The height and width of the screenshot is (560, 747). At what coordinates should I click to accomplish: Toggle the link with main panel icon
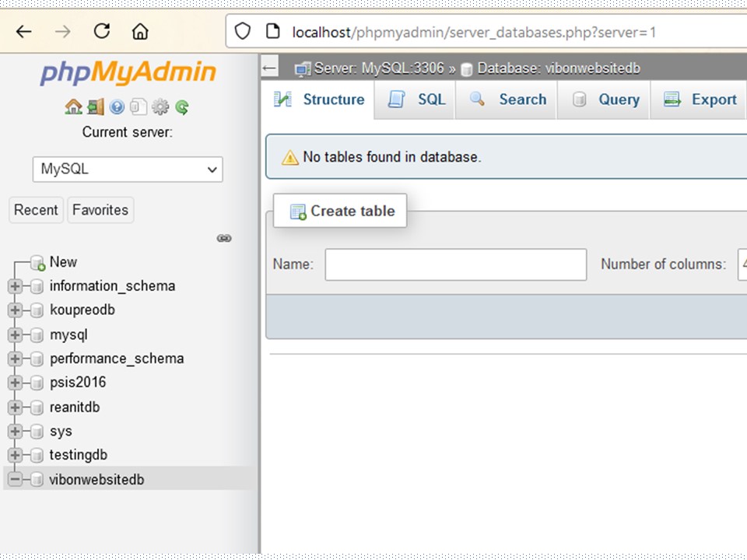tap(224, 238)
